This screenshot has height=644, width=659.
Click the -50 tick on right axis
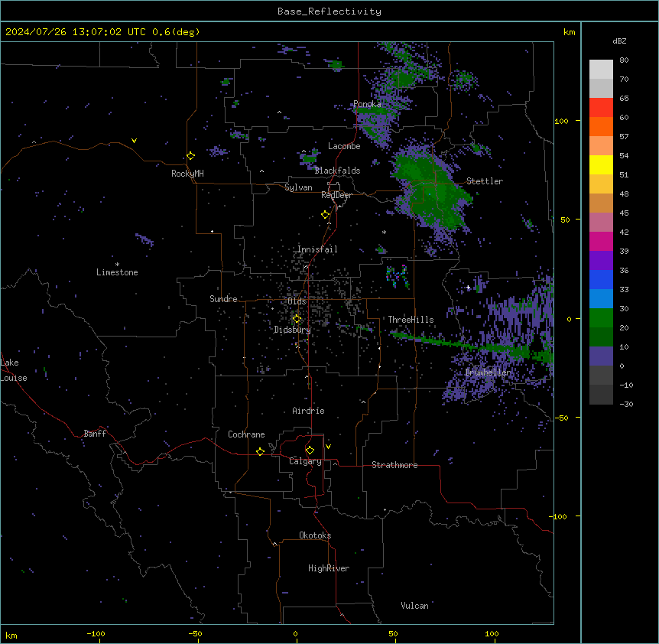click(561, 418)
